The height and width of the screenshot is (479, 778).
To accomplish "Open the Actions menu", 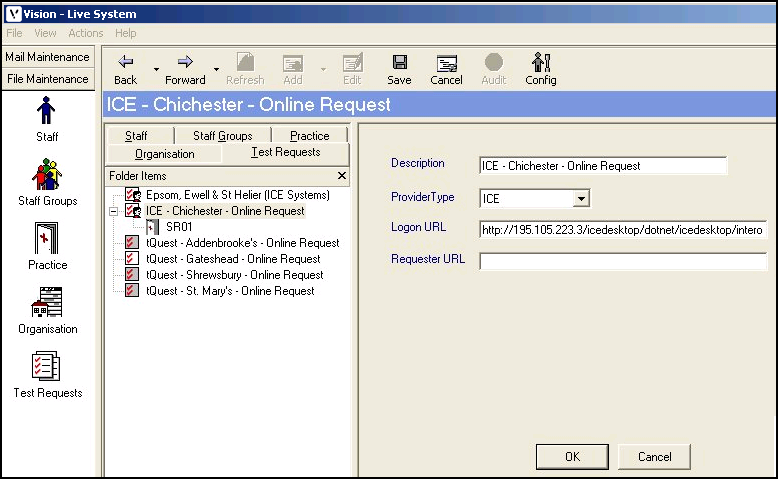I will point(85,33).
